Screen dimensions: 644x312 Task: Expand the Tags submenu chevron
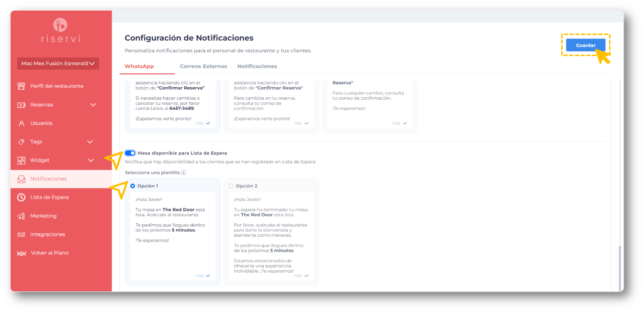(x=90, y=142)
